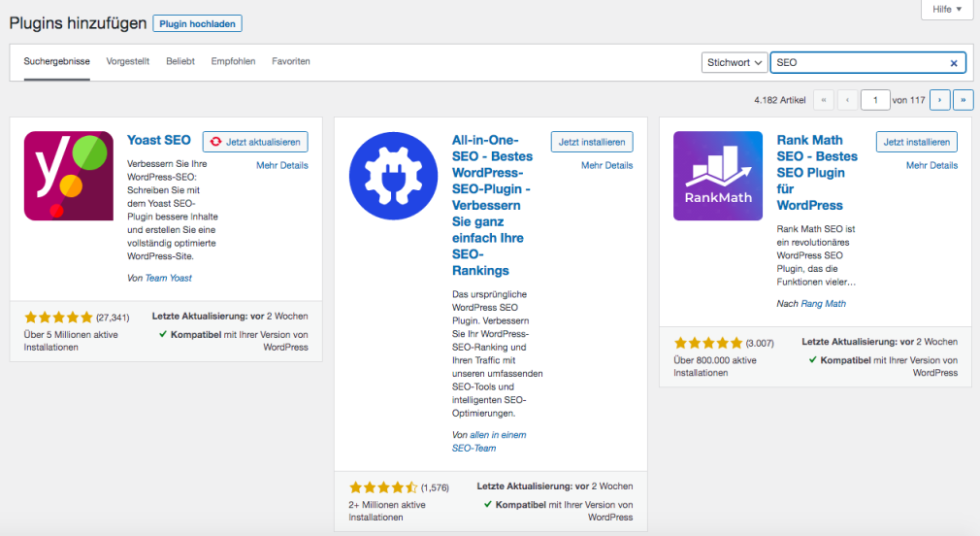Image resolution: width=980 pixels, height=536 pixels.
Task: Go to first results page
Action: (x=824, y=100)
